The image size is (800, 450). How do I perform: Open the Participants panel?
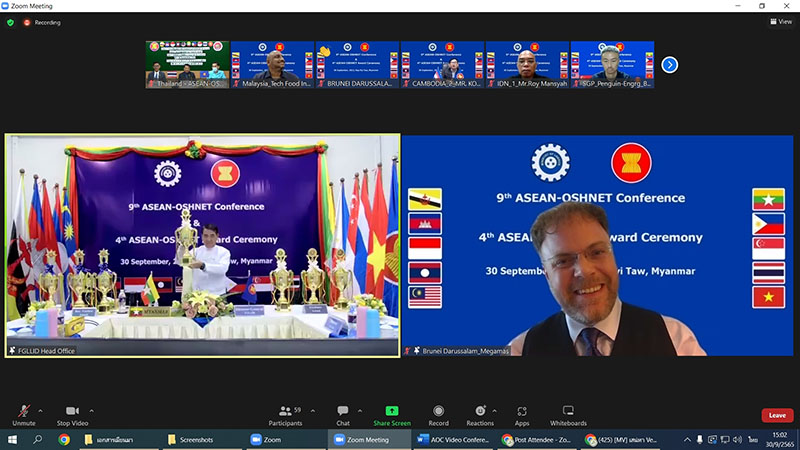(284, 411)
